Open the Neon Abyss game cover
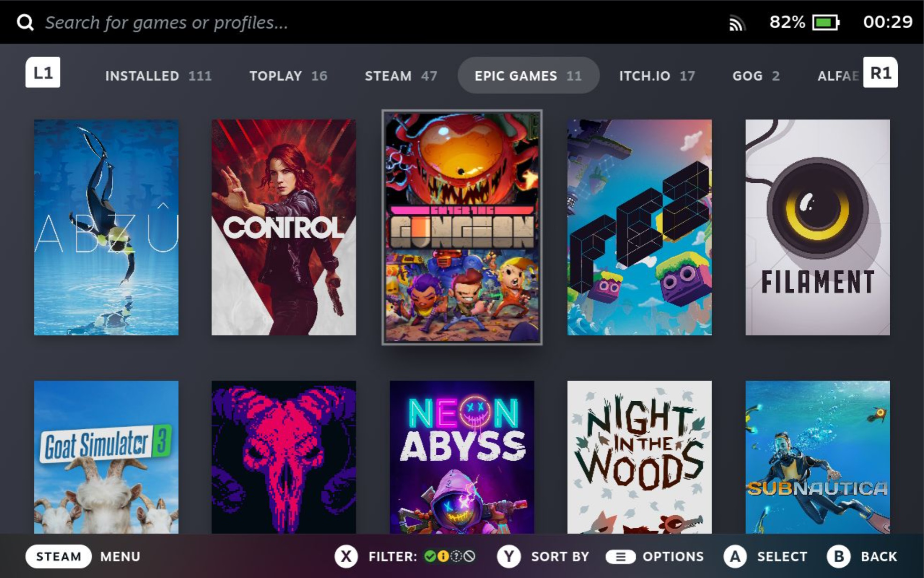The image size is (924, 578). pyautogui.click(x=462, y=457)
